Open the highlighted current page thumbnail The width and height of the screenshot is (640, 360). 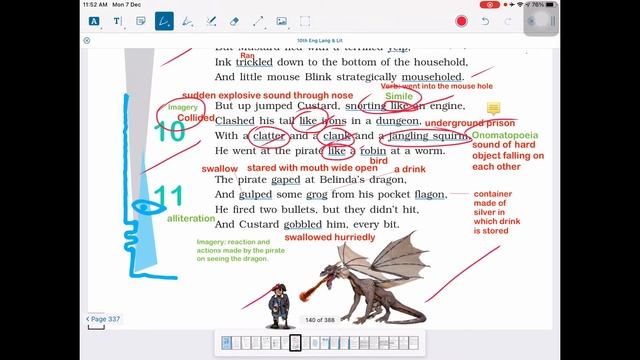point(296,343)
